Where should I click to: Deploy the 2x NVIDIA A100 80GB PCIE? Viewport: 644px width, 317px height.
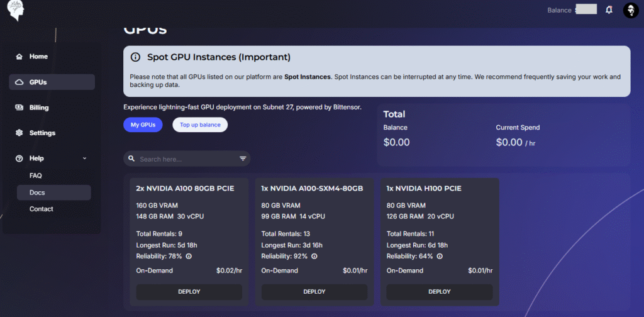click(189, 292)
